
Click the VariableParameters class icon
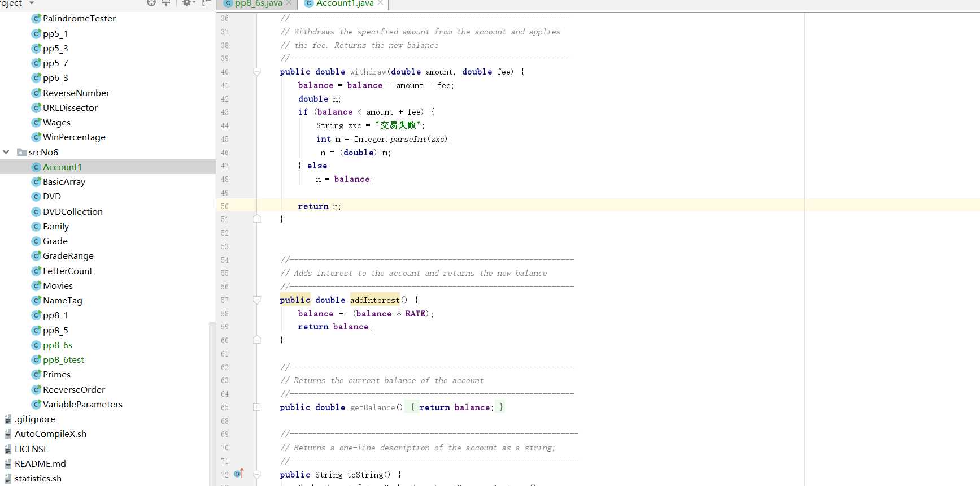pyautogui.click(x=36, y=404)
